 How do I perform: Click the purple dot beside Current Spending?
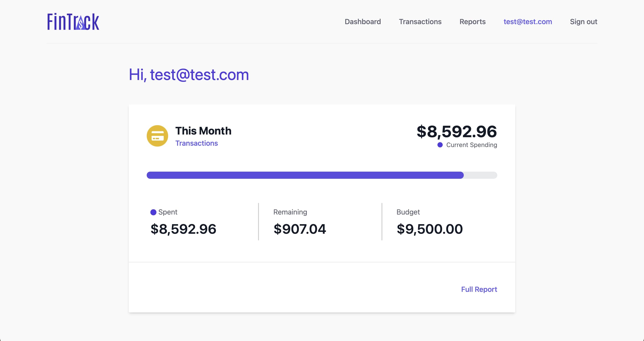pos(440,145)
